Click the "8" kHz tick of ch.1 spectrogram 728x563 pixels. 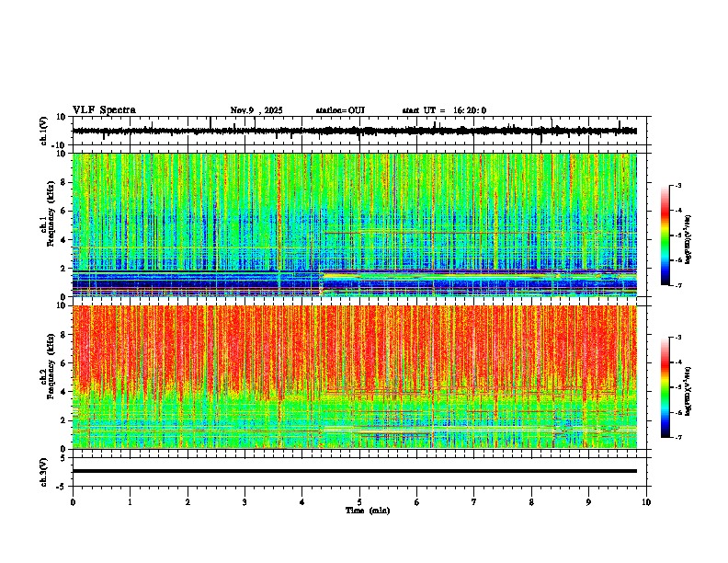pos(64,182)
